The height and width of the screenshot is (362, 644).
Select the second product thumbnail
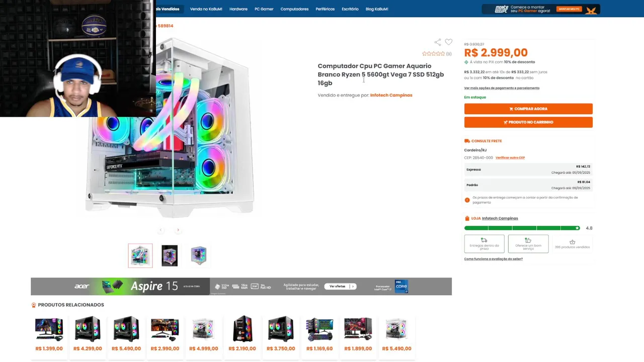170,255
